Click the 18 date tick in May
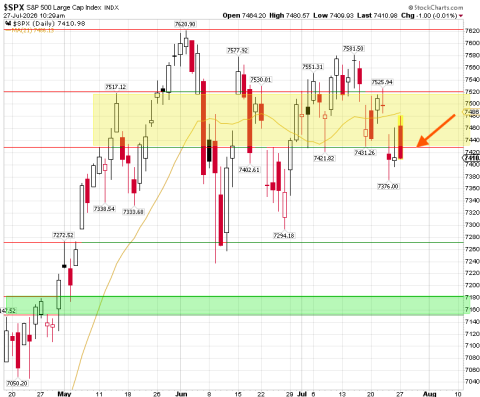 click(128, 394)
